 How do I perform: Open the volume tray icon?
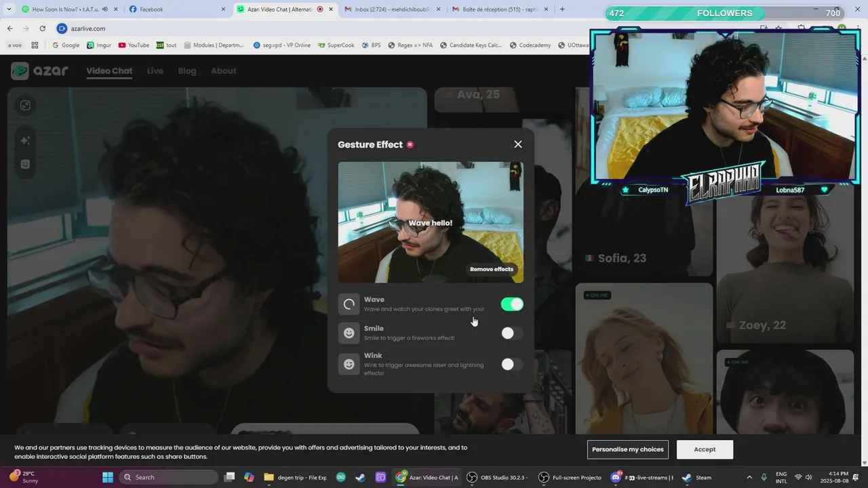click(808, 477)
